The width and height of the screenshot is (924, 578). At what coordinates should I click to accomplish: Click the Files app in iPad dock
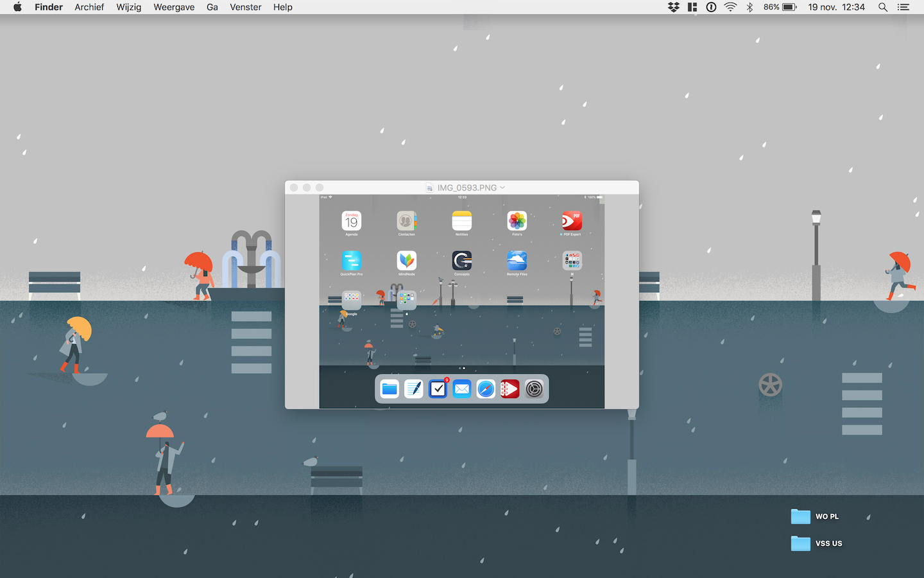389,389
